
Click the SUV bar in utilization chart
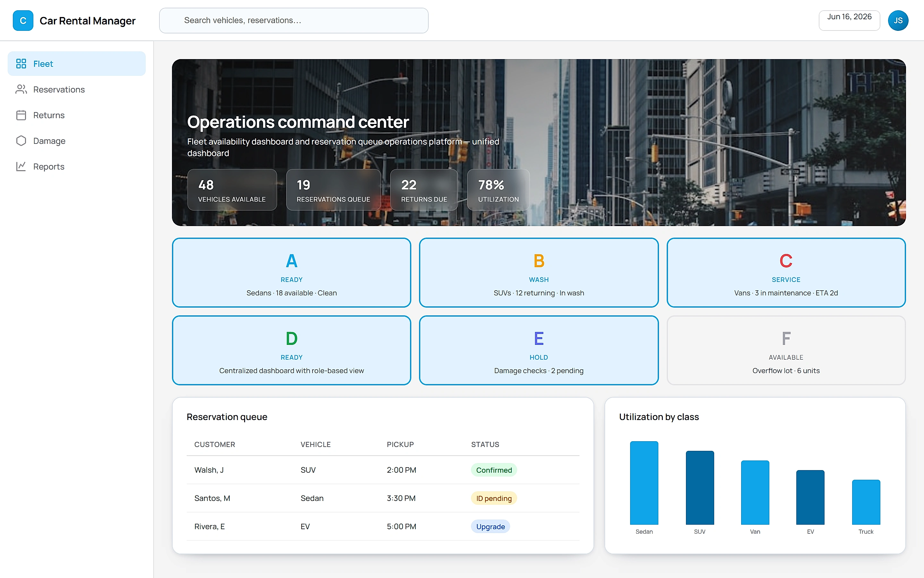(699, 487)
